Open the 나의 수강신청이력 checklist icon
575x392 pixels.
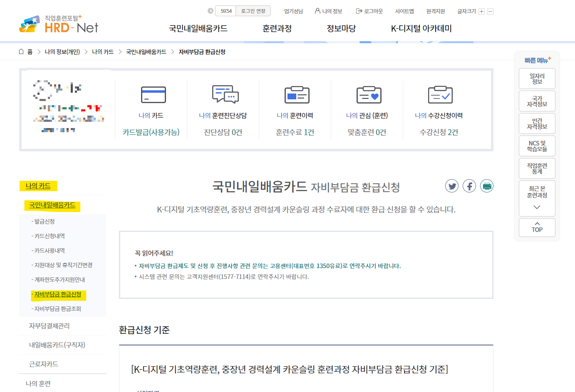click(441, 95)
